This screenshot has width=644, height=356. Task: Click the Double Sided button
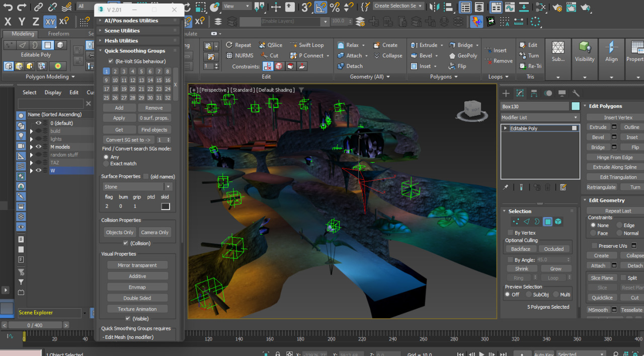(137, 298)
